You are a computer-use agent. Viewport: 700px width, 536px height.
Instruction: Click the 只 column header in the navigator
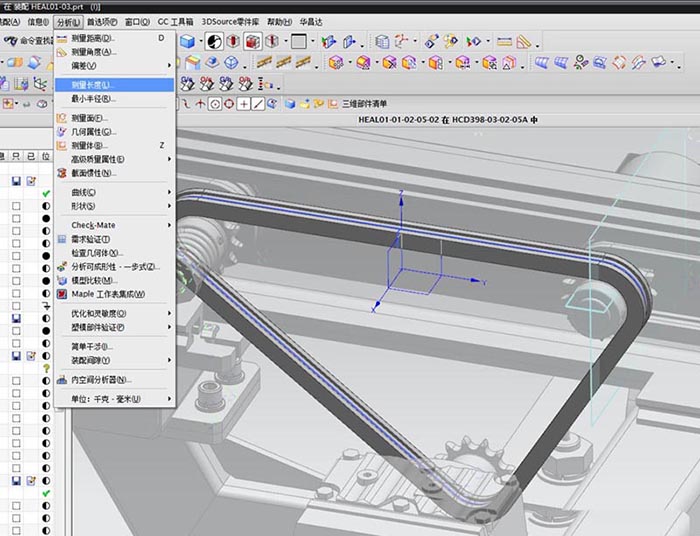point(16,156)
